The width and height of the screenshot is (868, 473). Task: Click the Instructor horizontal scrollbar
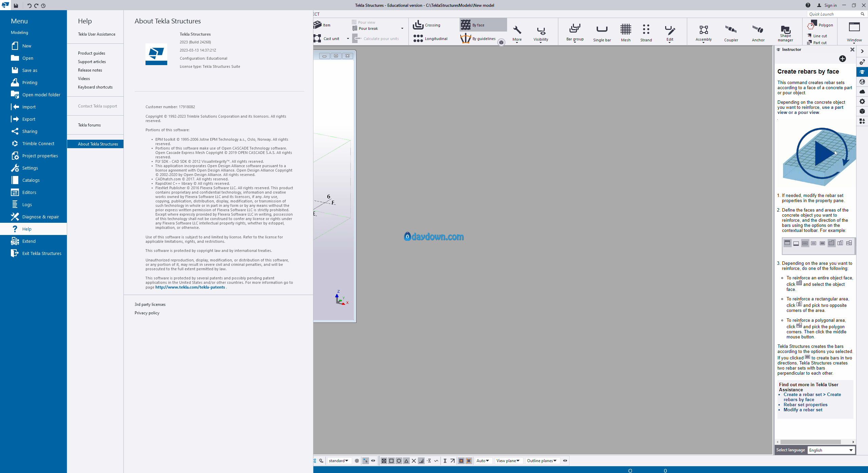(x=810, y=442)
